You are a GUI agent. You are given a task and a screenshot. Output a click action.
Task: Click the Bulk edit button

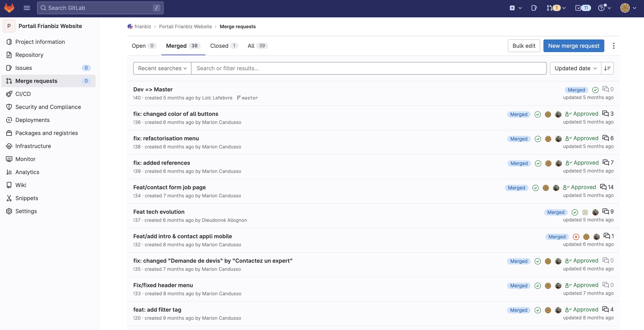[x=524, y=46]
